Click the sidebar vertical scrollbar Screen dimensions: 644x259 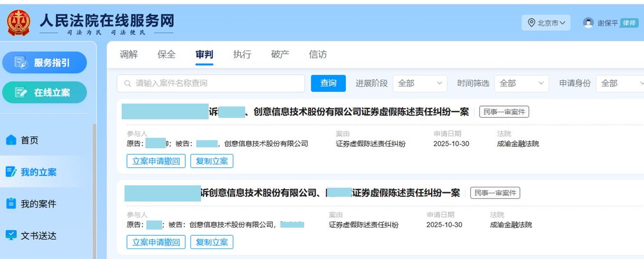pyautogui.click(x=94, y=190)
